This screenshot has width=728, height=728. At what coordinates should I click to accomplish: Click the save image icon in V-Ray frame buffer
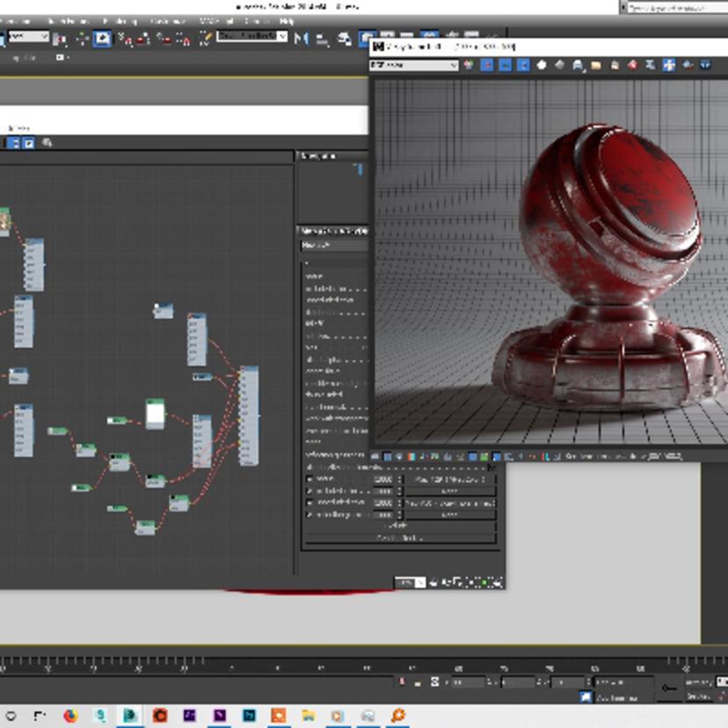pos(577,65)
